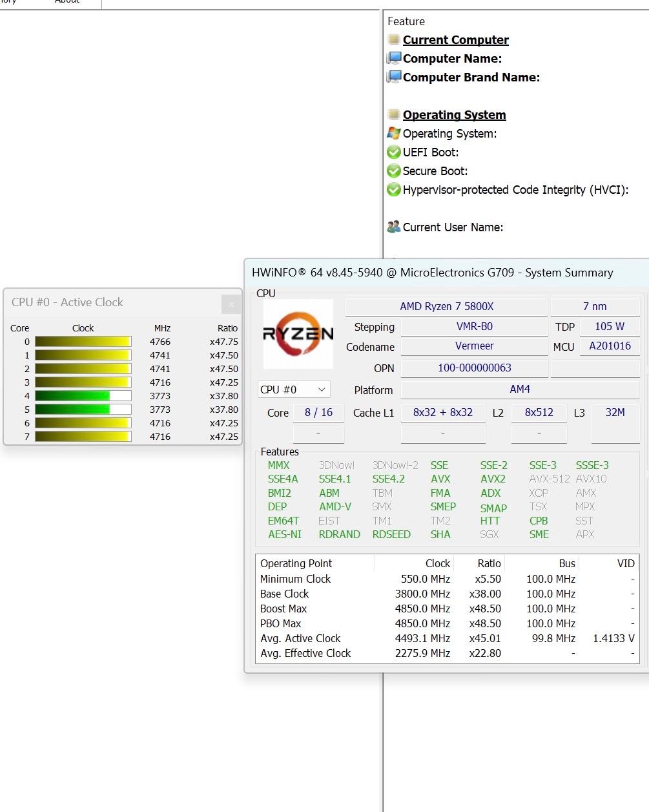Click the CPU #0 Active Clock title
The image size is (649, 812).
[x=67, y=302]
